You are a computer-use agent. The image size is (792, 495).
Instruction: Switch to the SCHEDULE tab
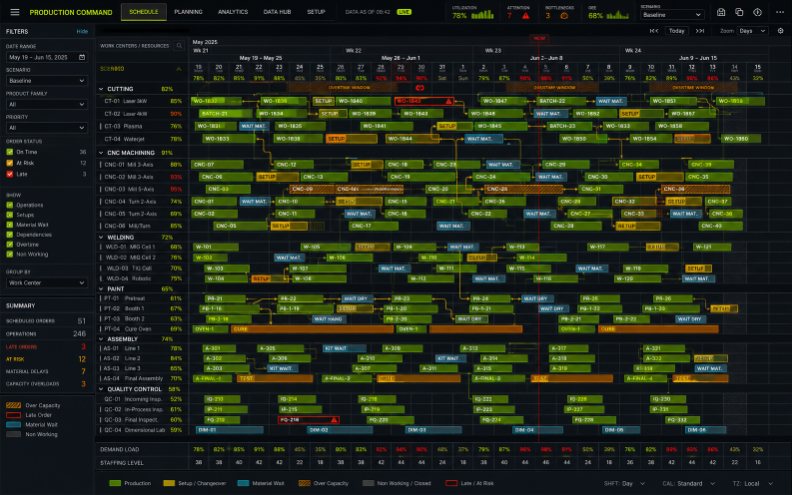pyautogui.click(x=143, y=12)
